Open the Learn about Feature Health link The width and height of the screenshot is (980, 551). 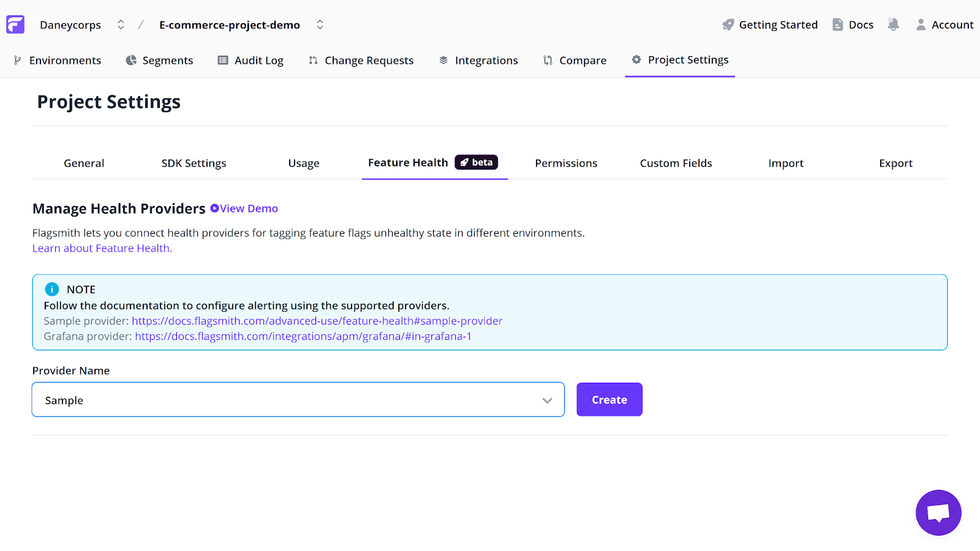click(102, 248)
